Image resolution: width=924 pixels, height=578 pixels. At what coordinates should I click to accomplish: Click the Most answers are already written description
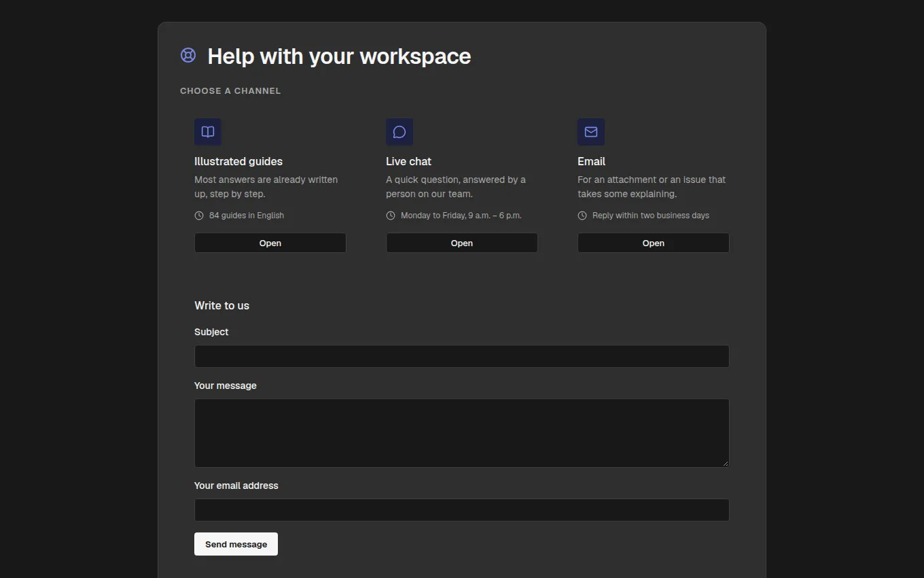[266, 187]
